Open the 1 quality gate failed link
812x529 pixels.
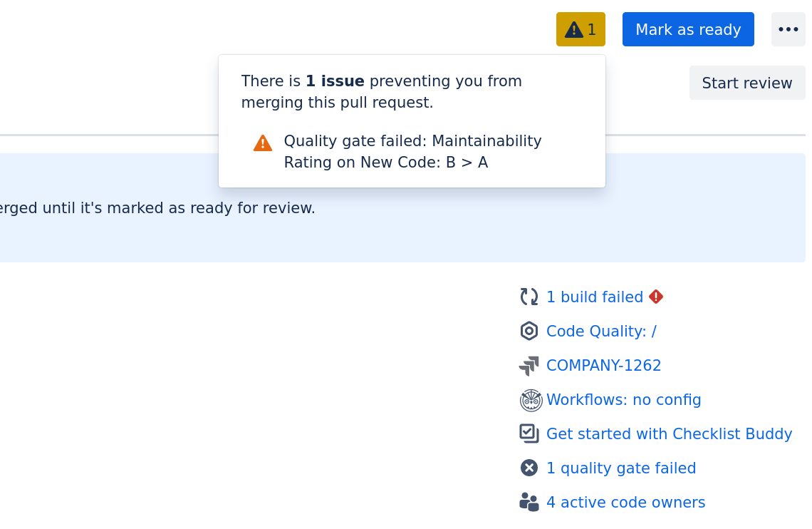coord(620,468)
